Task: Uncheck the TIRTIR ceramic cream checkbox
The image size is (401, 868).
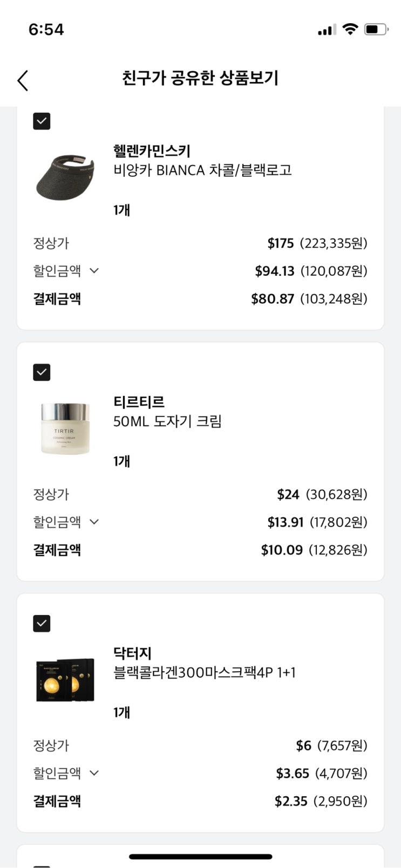Action: [x=42, y=372]
